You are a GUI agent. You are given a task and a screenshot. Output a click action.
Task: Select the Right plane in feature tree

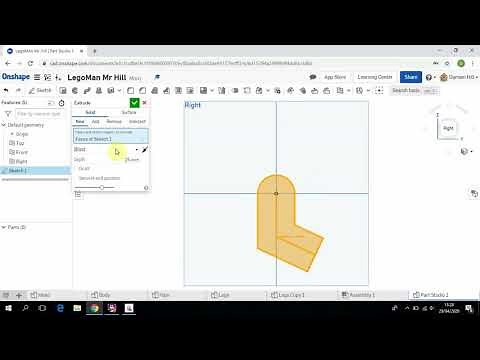coord(21,161)
